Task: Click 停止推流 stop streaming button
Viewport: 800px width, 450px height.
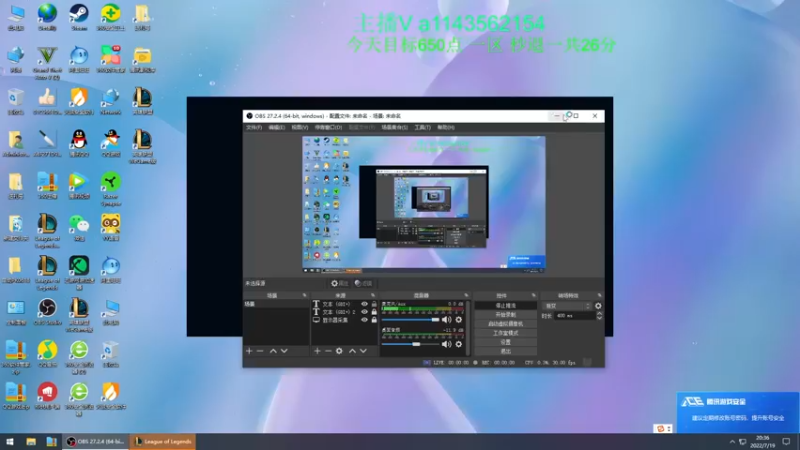Action: 506,306
